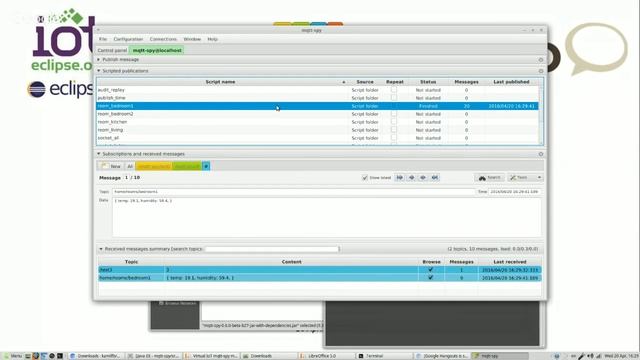This screenshot has width=640, height=360.
Task: Click the search topics input field
Action: click(x=272, y=249)
